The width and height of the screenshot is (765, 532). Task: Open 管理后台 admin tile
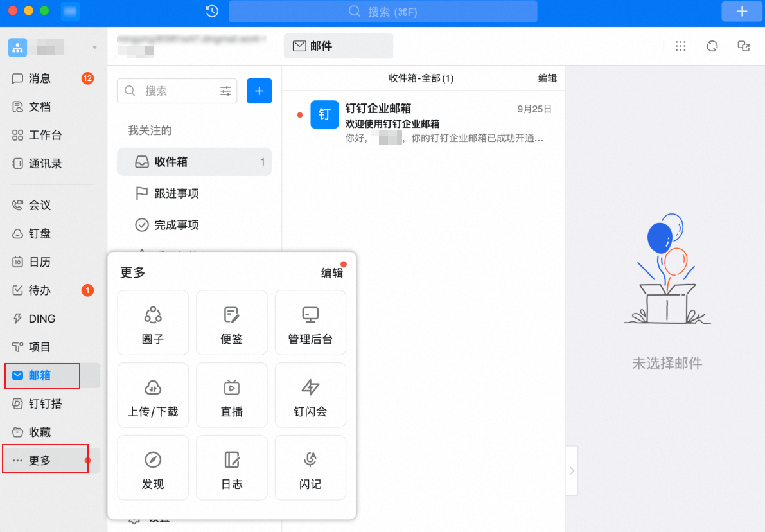click(x=310, y=323)
